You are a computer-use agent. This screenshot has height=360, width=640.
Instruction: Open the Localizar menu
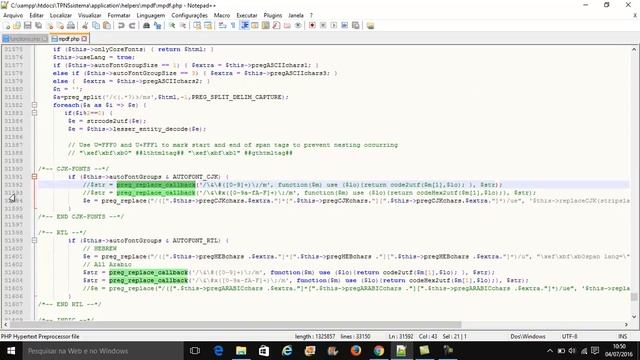(x=61, y=15)
